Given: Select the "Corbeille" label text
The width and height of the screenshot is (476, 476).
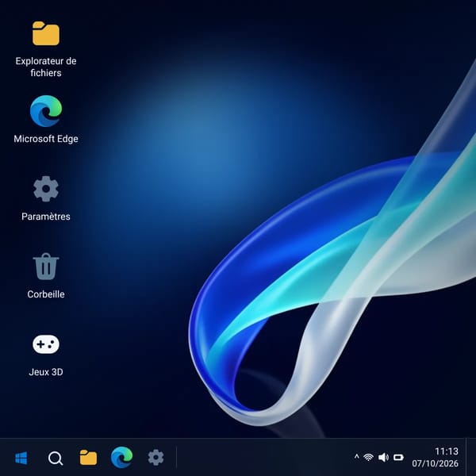Looking at the screenshot, I should pyautogui.click(x=46, y=294).
